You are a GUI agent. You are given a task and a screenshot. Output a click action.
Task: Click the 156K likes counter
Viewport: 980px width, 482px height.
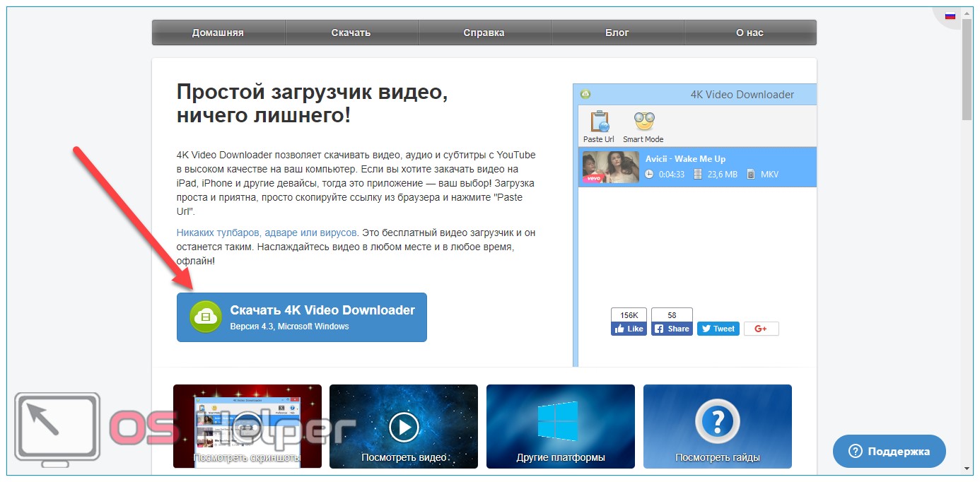pyautogui.click(x=629, y=315)
